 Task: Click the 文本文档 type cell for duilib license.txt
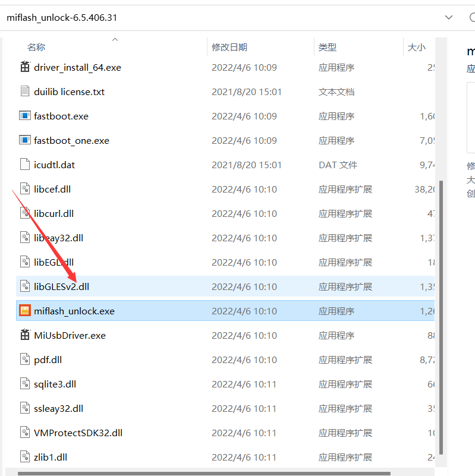(x=336, y=92)
